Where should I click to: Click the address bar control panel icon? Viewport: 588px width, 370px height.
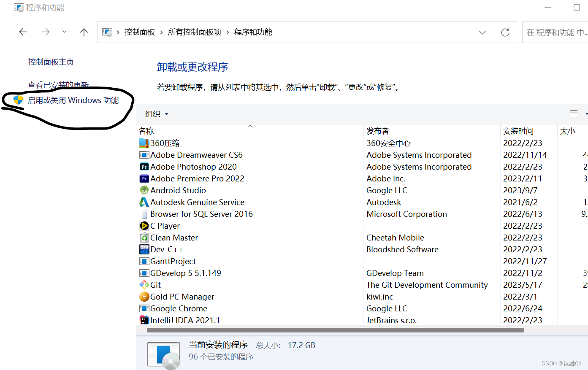[x=107, y=32]
